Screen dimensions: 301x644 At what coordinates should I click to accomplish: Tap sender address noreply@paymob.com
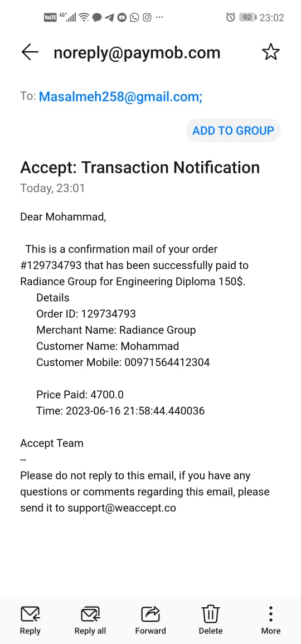(x=137, y=52)
